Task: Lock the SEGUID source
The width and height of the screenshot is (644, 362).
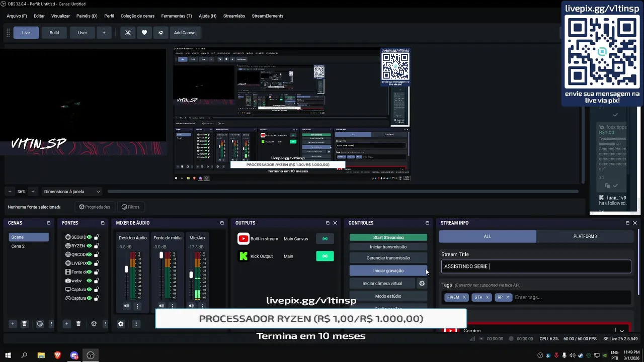Action: tap(96, 237)
